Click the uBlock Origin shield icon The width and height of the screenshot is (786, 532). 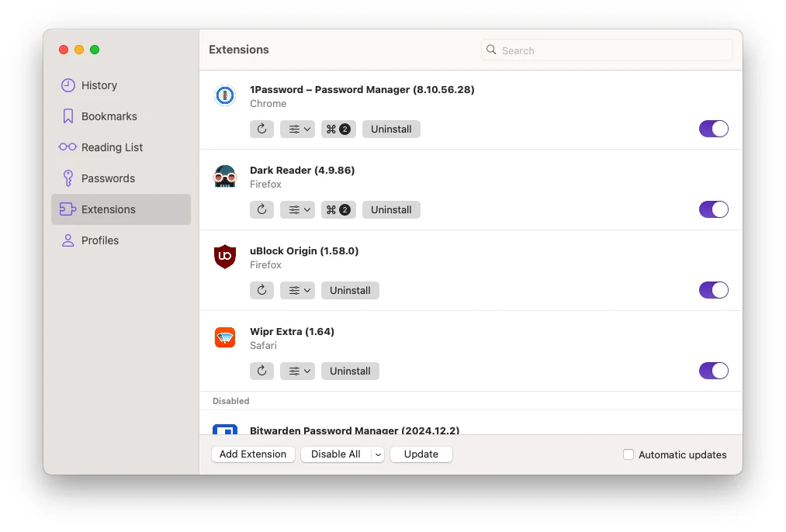[x=225, y=257]
